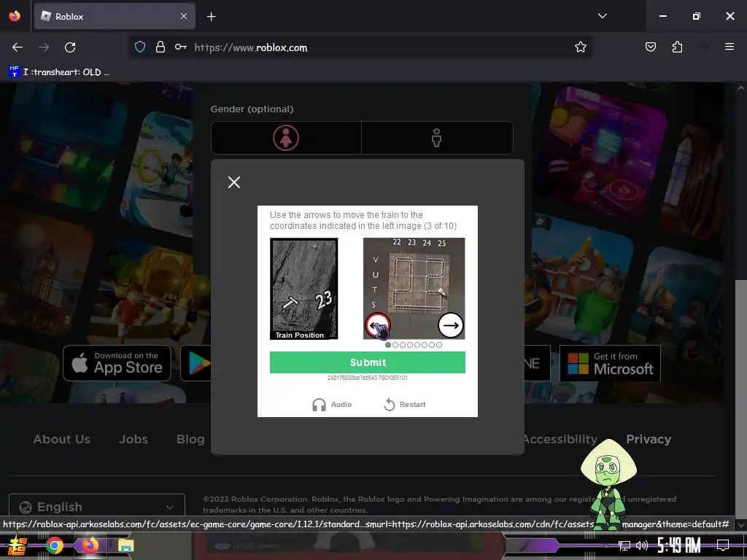Select the Roblox tab
The height and width of the screenshot is (560, 747).
[115, 17]
